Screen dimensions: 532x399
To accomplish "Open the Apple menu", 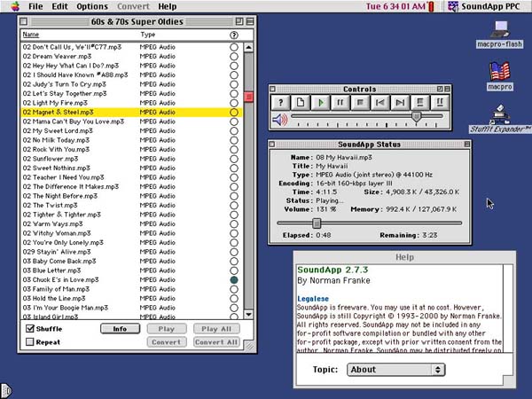I will (14, 6).
